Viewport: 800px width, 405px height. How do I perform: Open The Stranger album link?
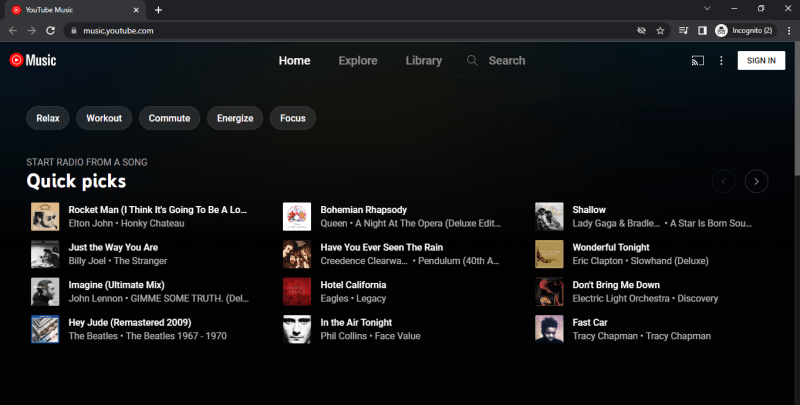click(140, 261)
